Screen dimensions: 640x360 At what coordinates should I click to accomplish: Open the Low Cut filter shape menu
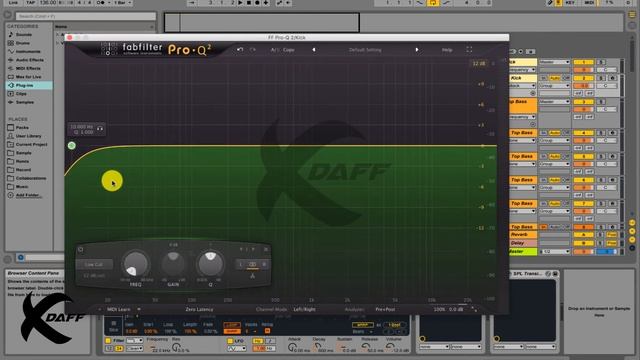(94, 264)
